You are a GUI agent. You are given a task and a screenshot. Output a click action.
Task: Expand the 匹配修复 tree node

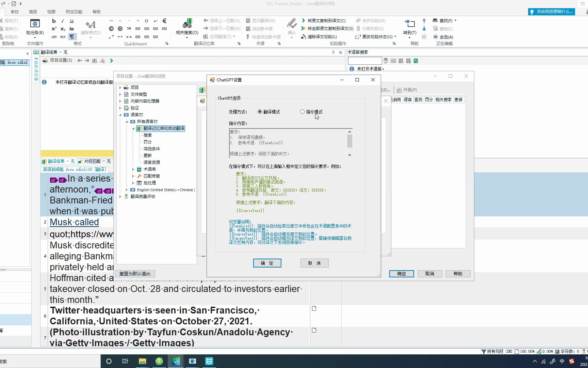pyautogui.click(x=133, y=176)
